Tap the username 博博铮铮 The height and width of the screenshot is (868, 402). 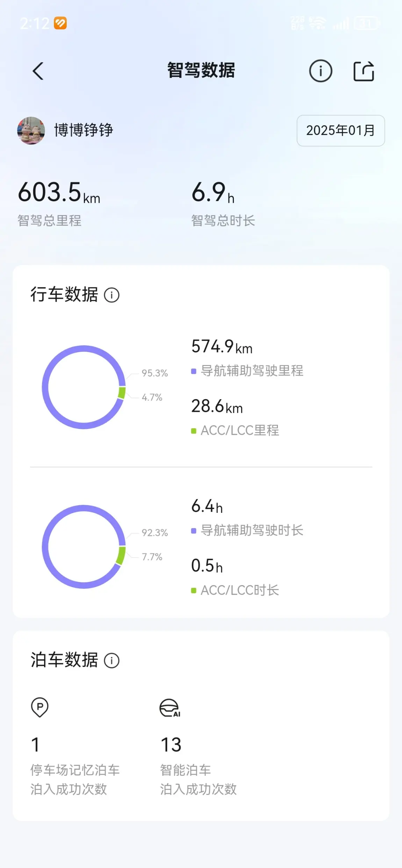84,130
